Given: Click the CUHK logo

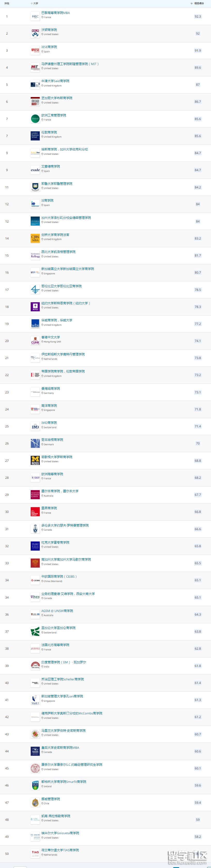Looking at the screenshot, I should (35, 341).
